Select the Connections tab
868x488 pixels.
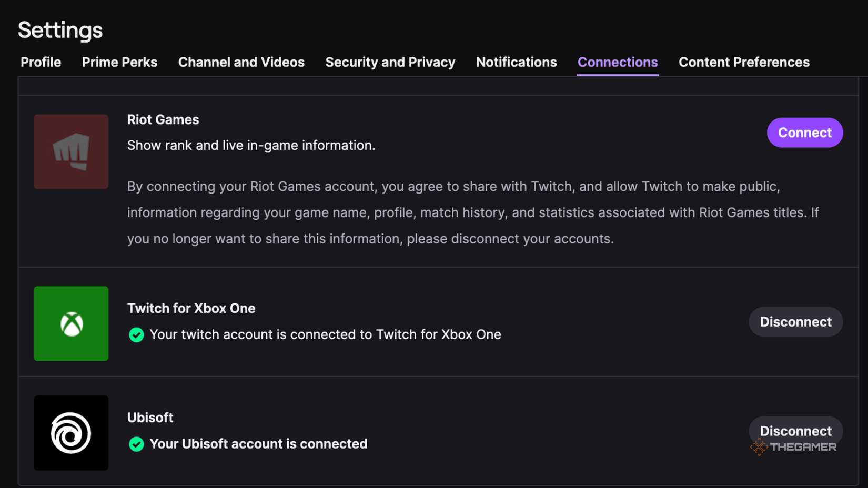pos(618,62)
